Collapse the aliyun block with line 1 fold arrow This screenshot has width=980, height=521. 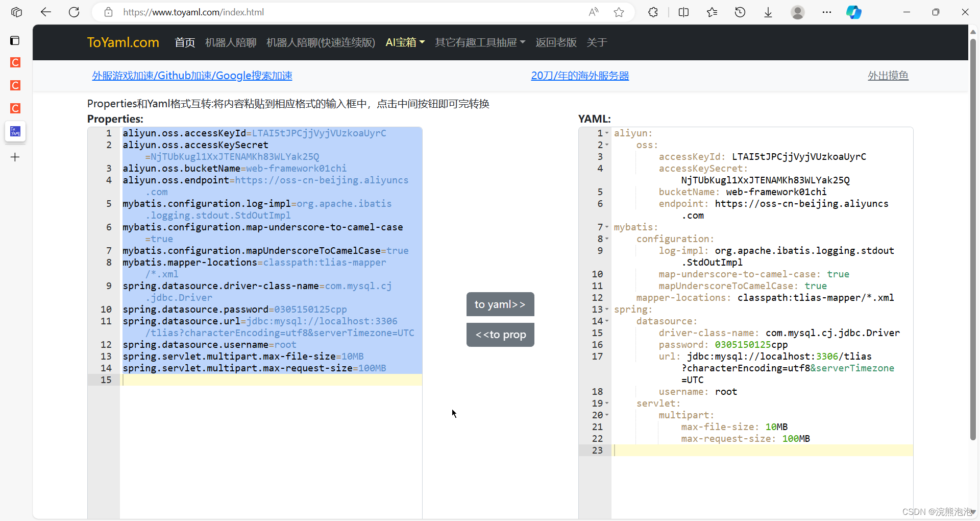click(x=606, y=133)
